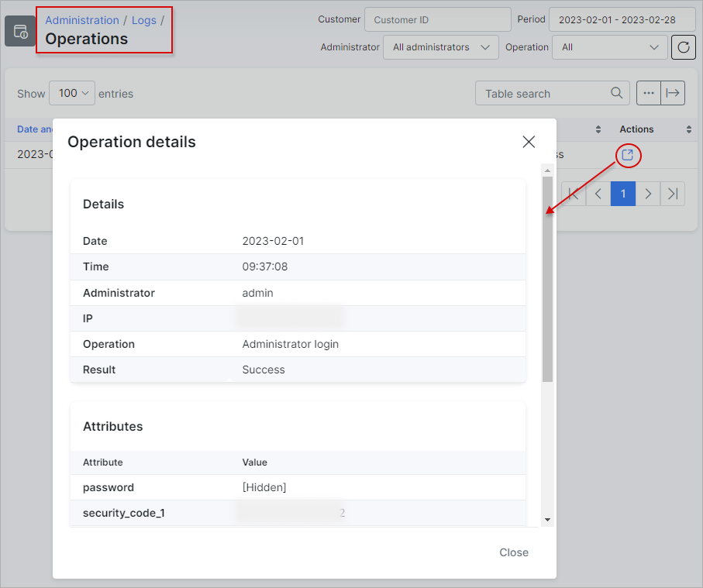Close the Operation details dialog with X

point(529,142)
